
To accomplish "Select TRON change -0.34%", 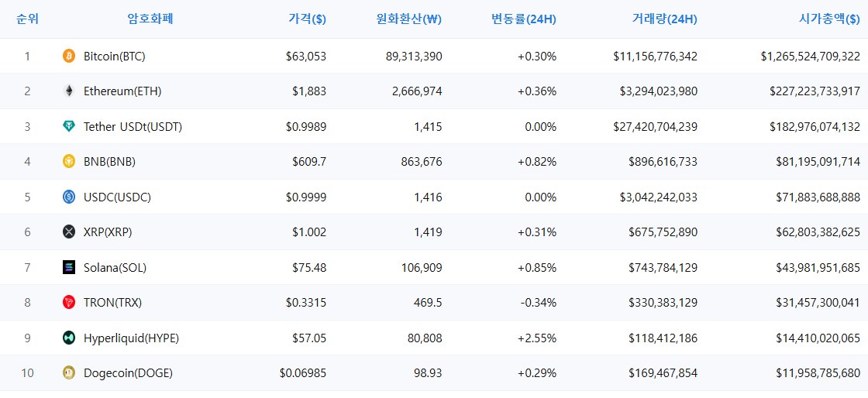I will coord(539,302).
